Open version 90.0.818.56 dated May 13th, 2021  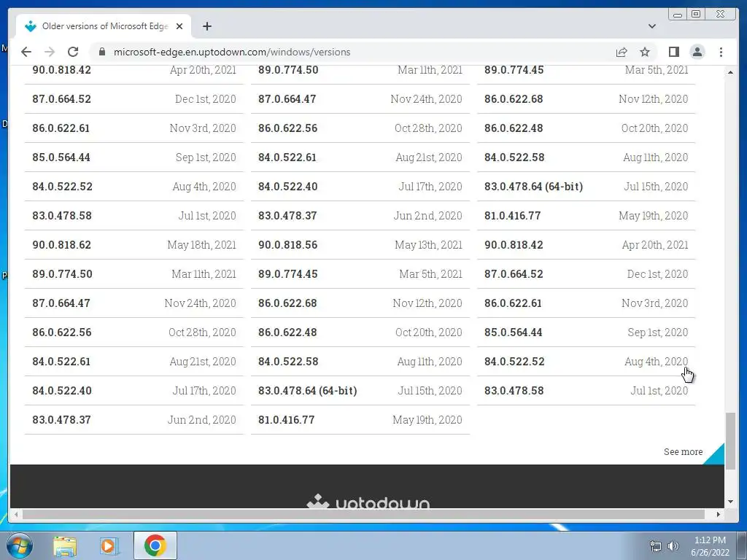360,245
